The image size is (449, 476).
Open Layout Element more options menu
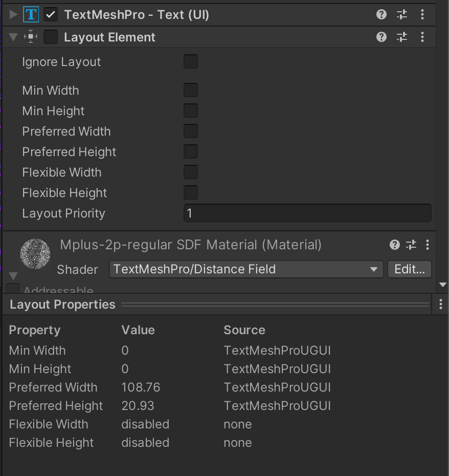click(422, 37)
